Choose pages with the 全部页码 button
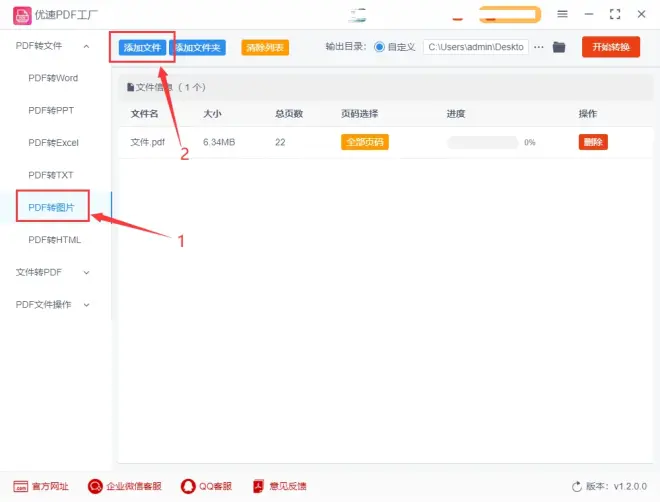660x502 pixels. [364, 142]
